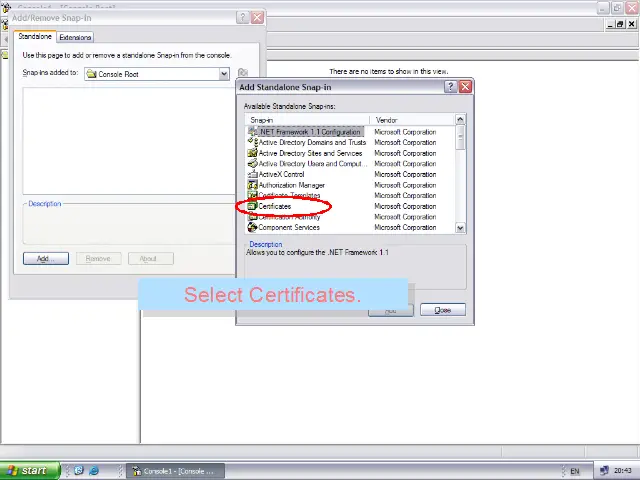
Task: Select Active Directory Domains and Trusts entry
Action: (x=313, y=142)
